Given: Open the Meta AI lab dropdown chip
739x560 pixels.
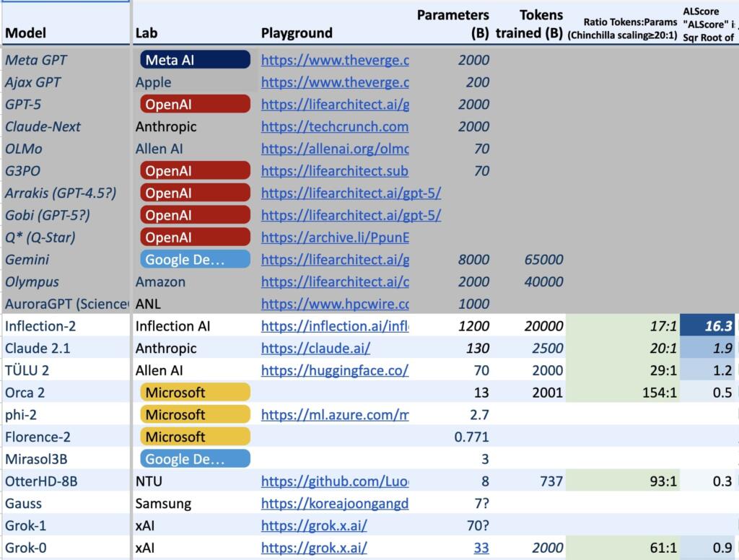Looking at the screenshot, I should (195, 61).
